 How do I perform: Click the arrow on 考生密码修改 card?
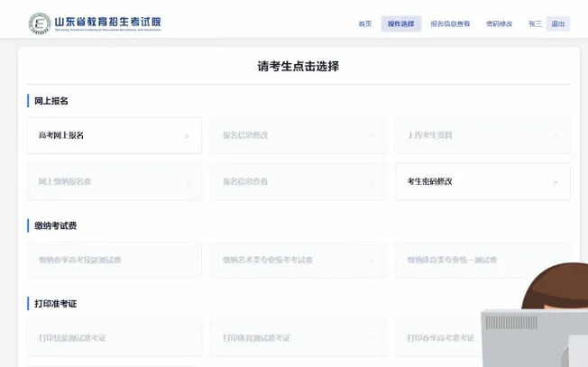555,182
